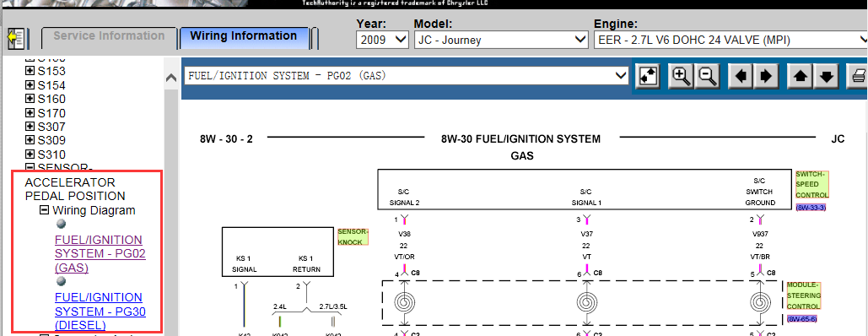Click the V37 circuit label
The width and height of the screenshot is (868, 336).
pyautogui.click(x=587, y=234)
